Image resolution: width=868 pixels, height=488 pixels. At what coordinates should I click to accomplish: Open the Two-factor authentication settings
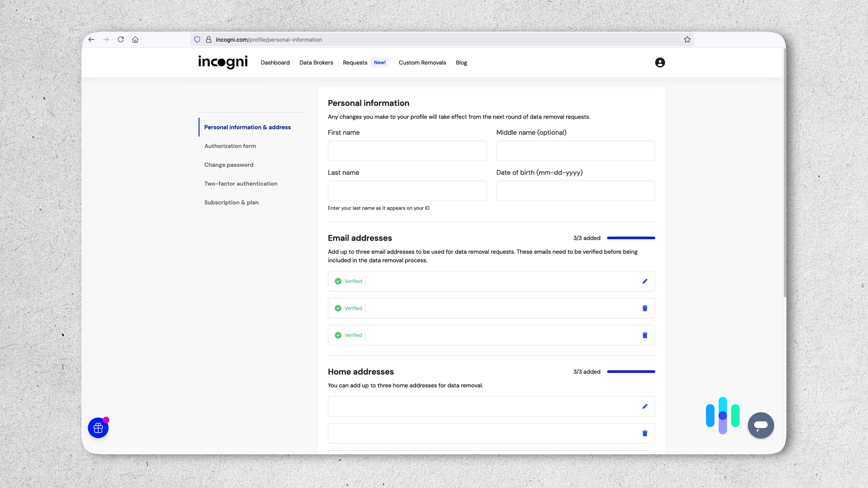point(241,183)
